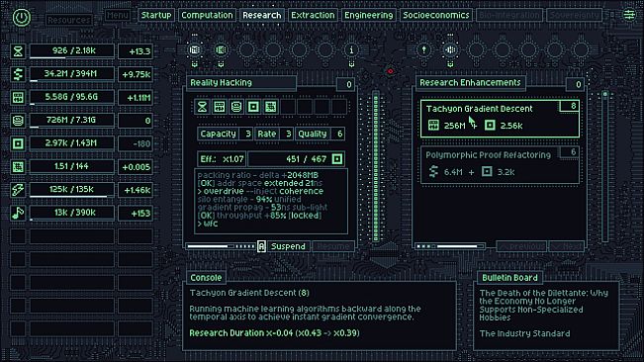This screenshot has width=644, height=362.
Task: Click the cost icon beside 256M
Action: [x=433, y=126]
